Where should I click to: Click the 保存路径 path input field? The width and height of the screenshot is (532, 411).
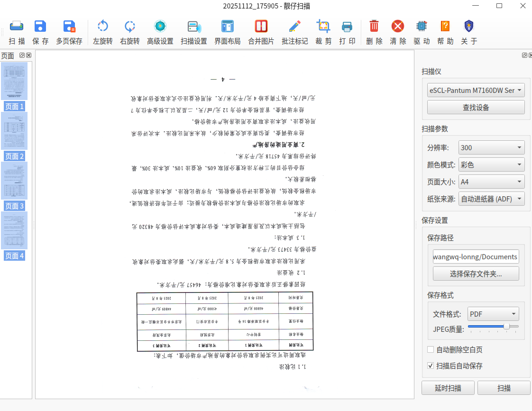(x=476, y=257)
